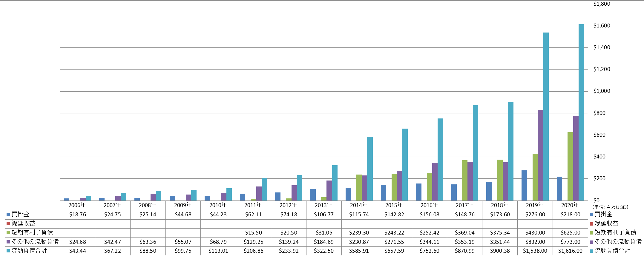Click the tall teal 2019 total bar

coord(546,116)
